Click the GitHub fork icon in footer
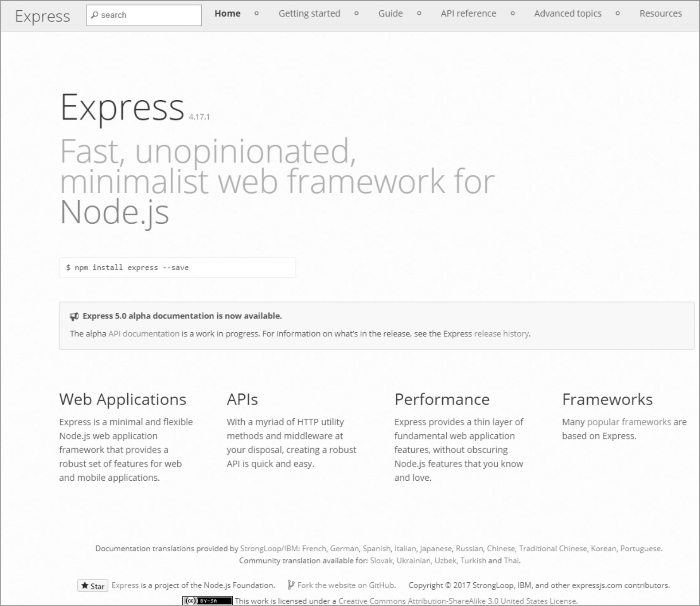Image resolution: width=700 pixels, height=606 pixels. pyautogui.click(x=291, y=585)
